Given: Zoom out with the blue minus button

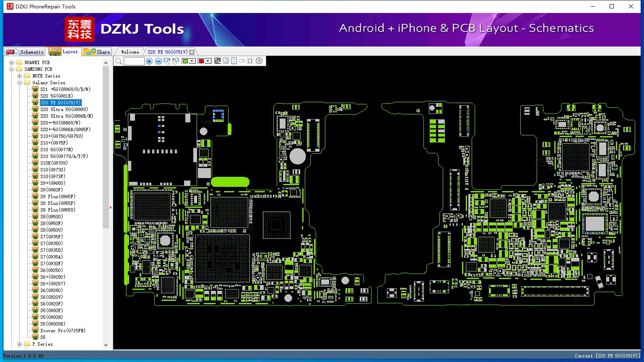Looking at the screenshot, I should point(158,61).
